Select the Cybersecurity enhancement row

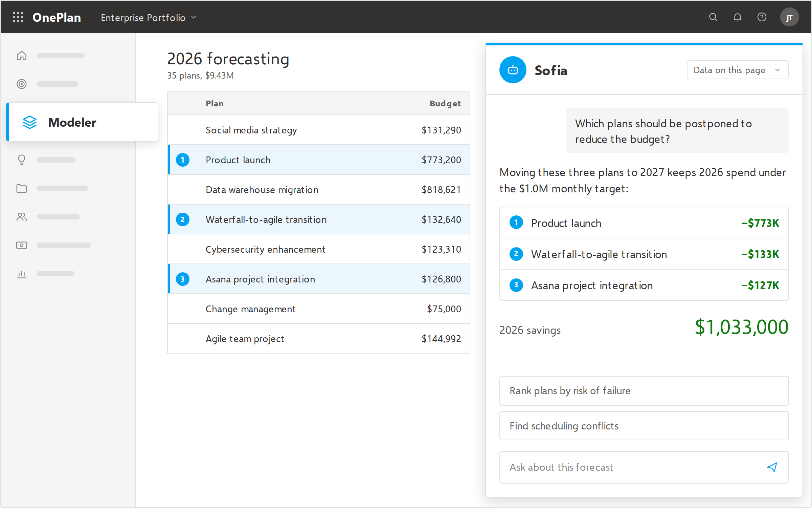(x=319, y=249)
